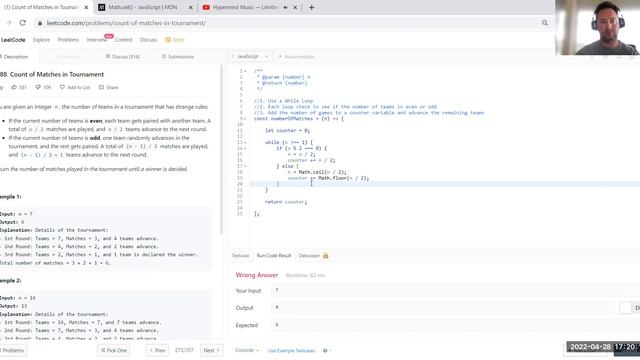Click on 'return counter;' code line
640x360 pixels.
[x=286, y=202]
